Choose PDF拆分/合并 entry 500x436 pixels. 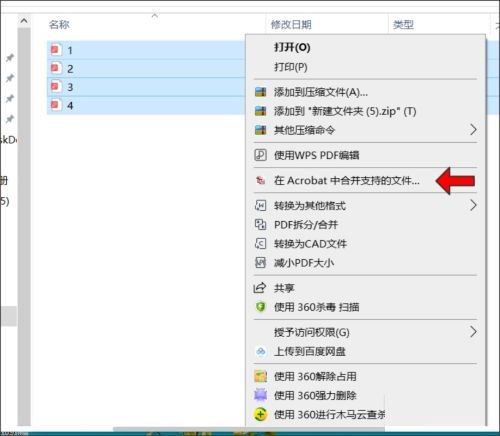(366, 224)
